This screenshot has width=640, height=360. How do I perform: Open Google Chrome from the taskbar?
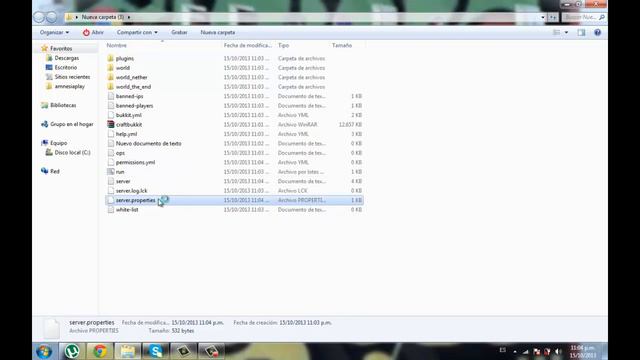pos(100,351)
